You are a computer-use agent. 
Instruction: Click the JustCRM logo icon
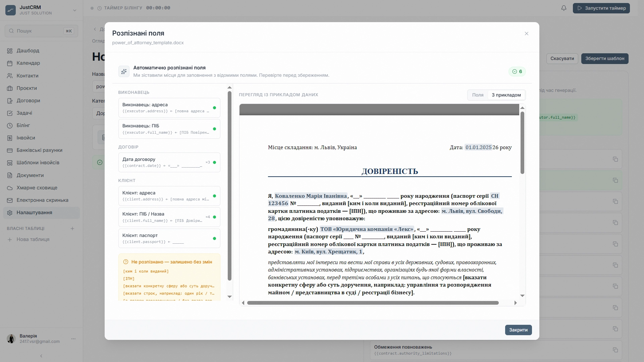(10, 10)
